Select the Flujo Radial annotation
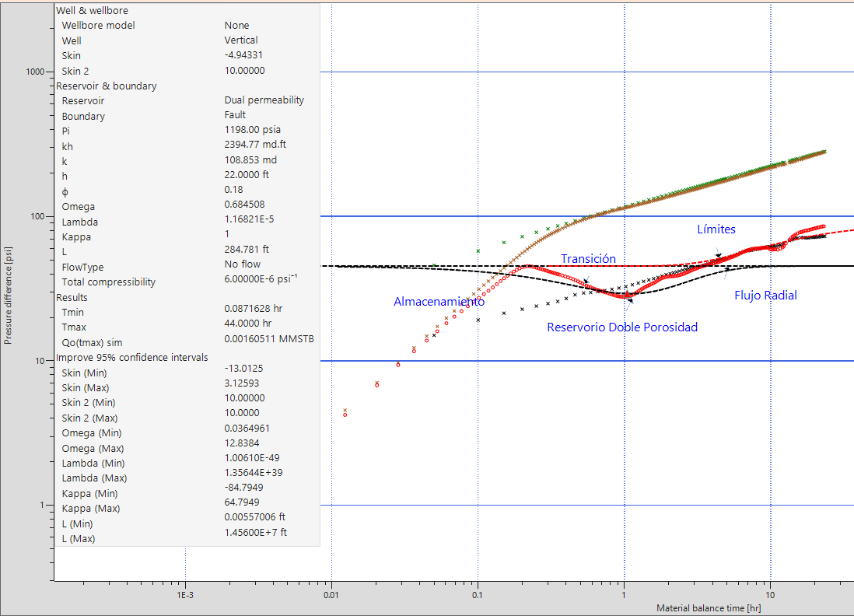Image resolution: width=854 pixels, height=616 pixels. (765, 296)
